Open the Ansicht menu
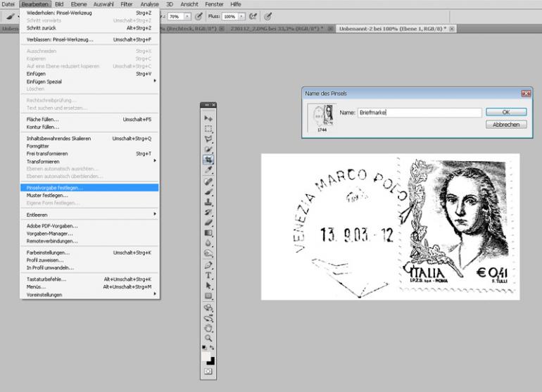 pos(189,4)
